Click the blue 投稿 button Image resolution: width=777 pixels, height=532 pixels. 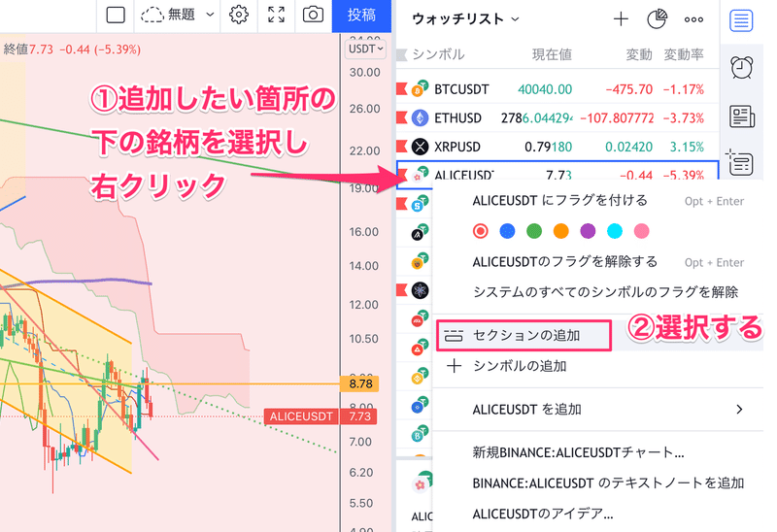point(361,16)
